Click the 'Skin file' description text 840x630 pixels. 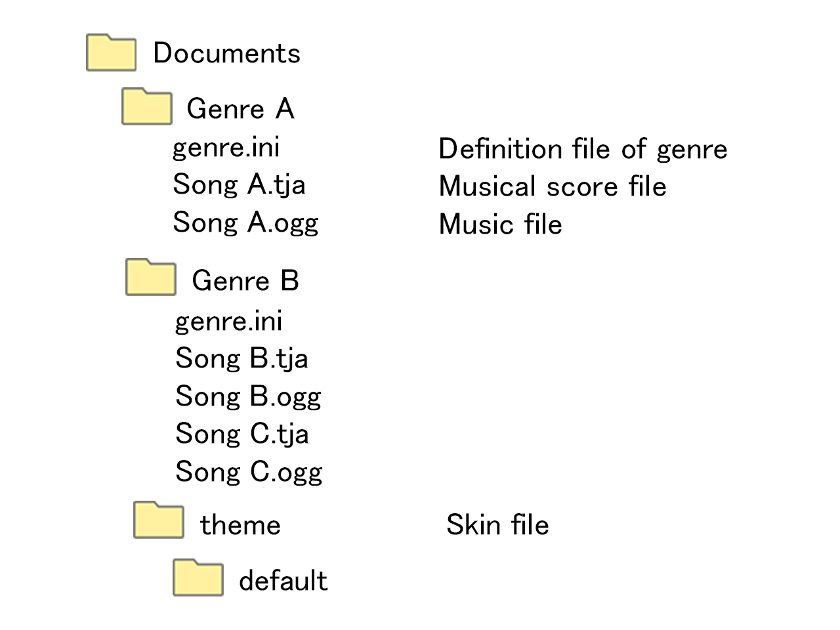[497, 525]
